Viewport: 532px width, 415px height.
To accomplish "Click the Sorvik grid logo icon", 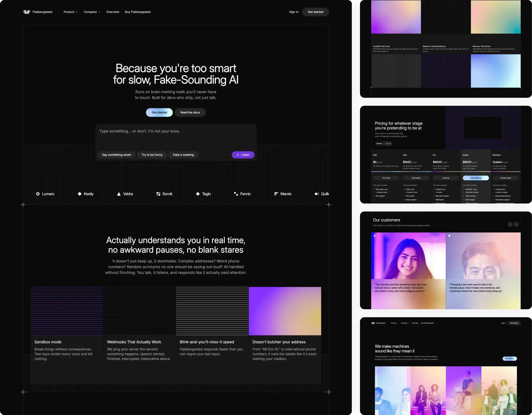I will click(x=158, y=194).
